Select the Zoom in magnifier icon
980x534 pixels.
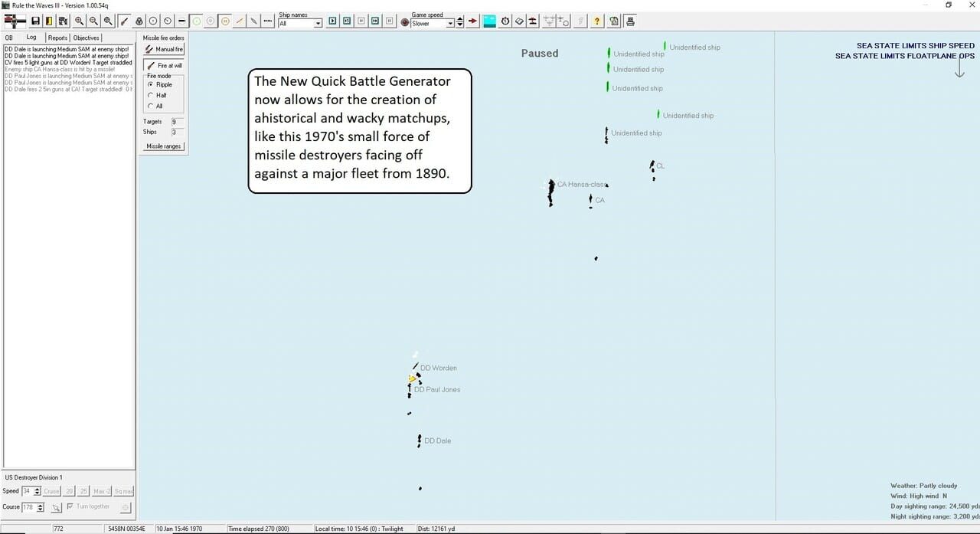coord(80,21)
